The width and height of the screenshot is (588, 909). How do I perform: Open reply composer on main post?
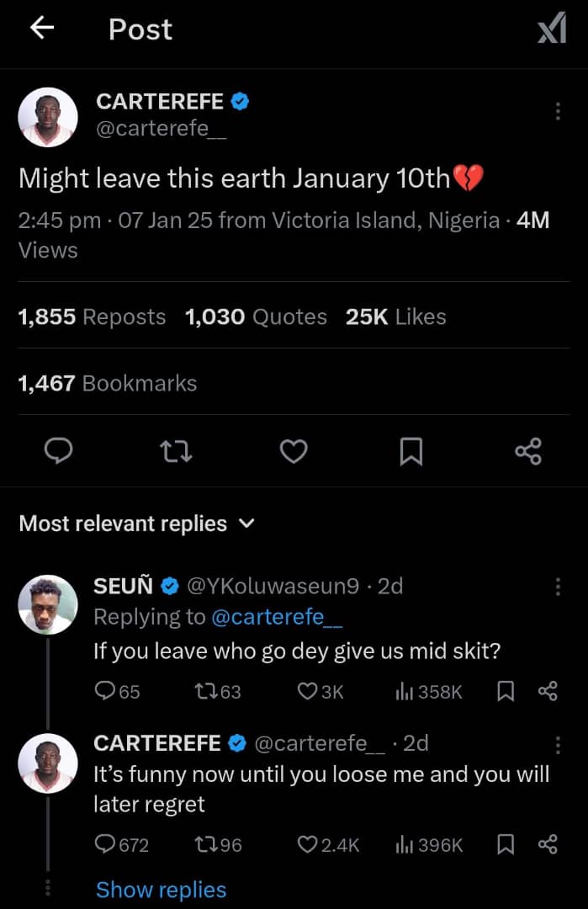click(x=58, y=452)
